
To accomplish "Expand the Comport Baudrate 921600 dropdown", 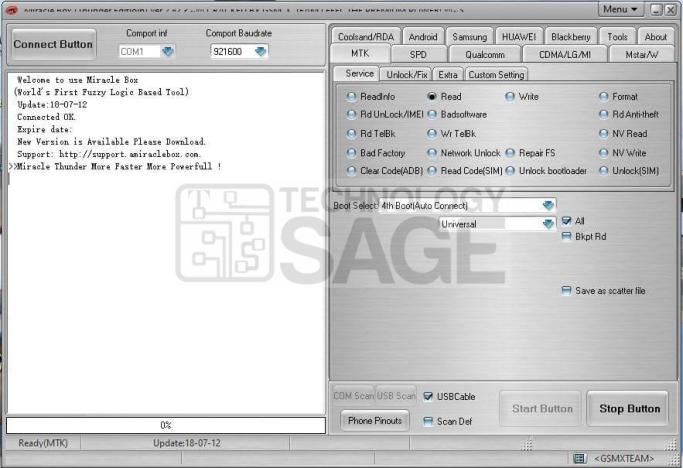I will [260, 51].
